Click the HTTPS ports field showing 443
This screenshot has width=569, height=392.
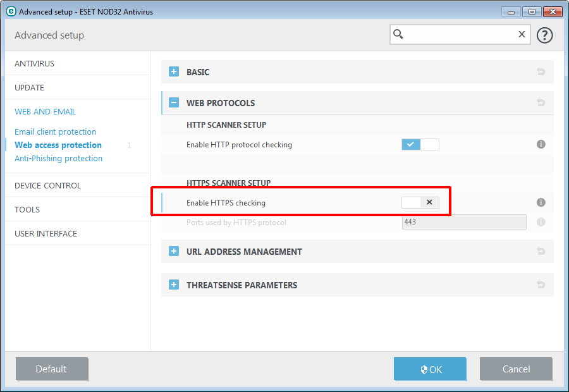pos(464,222)
